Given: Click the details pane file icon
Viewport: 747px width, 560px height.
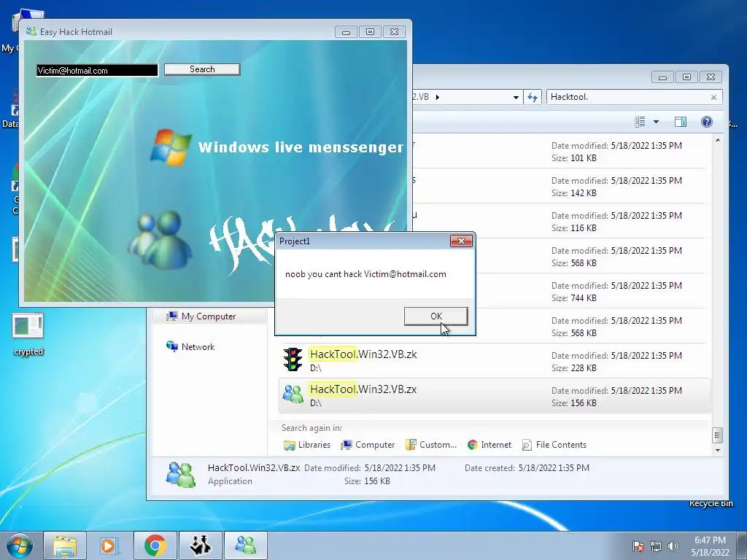Looking at the screenshot, I should [181, 474].
